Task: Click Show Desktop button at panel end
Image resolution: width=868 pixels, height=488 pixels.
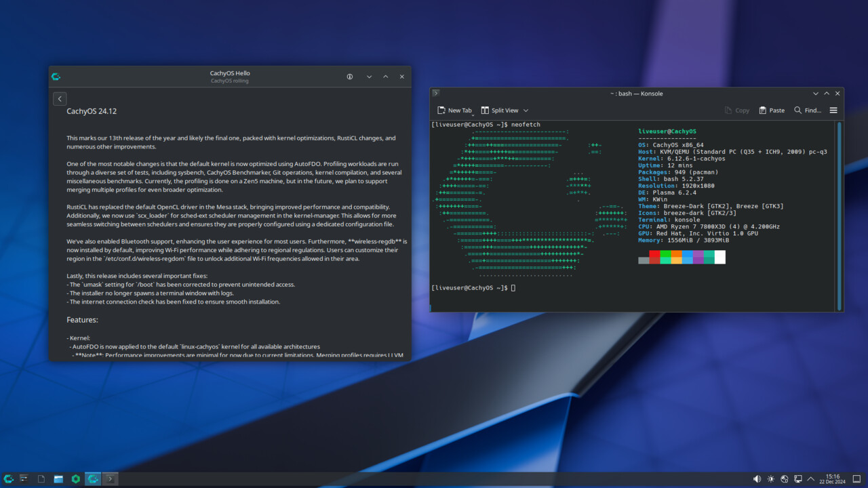Action: click(857, 479)
